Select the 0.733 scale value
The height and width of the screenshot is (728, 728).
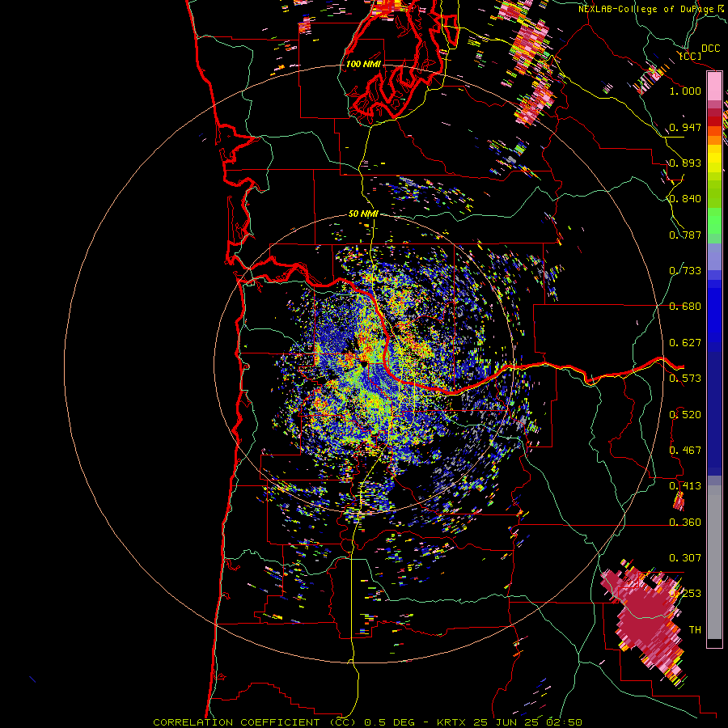click(x=685, y=271)
